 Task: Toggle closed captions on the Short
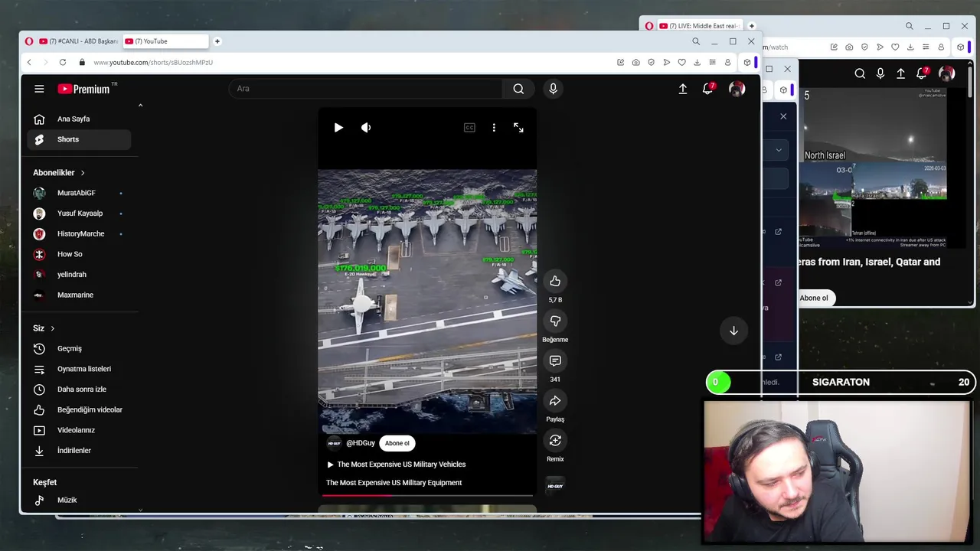(469, 128)
